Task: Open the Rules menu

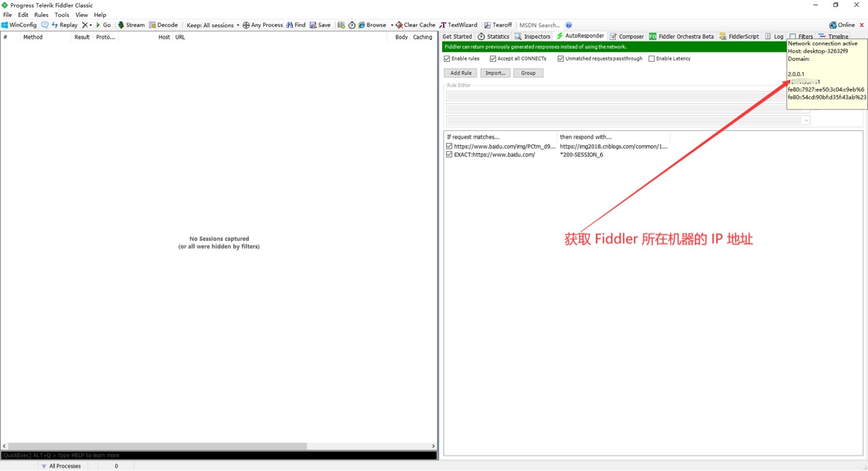Action: (x=41, y=15)
